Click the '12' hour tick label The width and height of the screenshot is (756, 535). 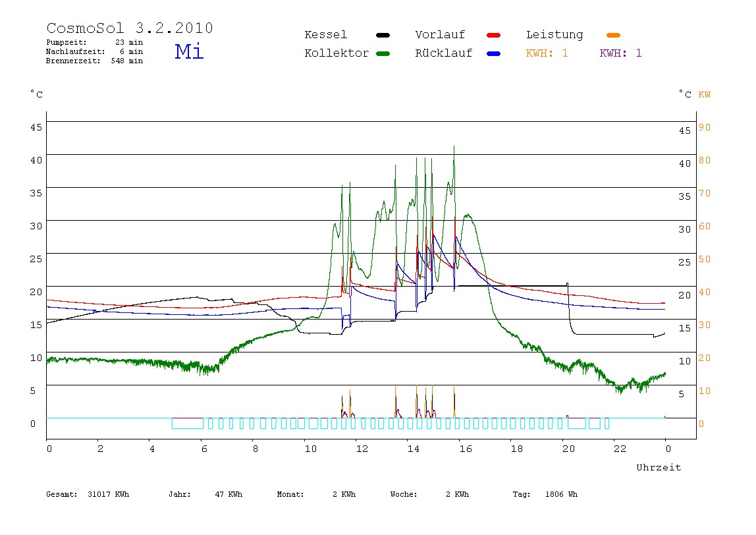(x=362, y=449)
